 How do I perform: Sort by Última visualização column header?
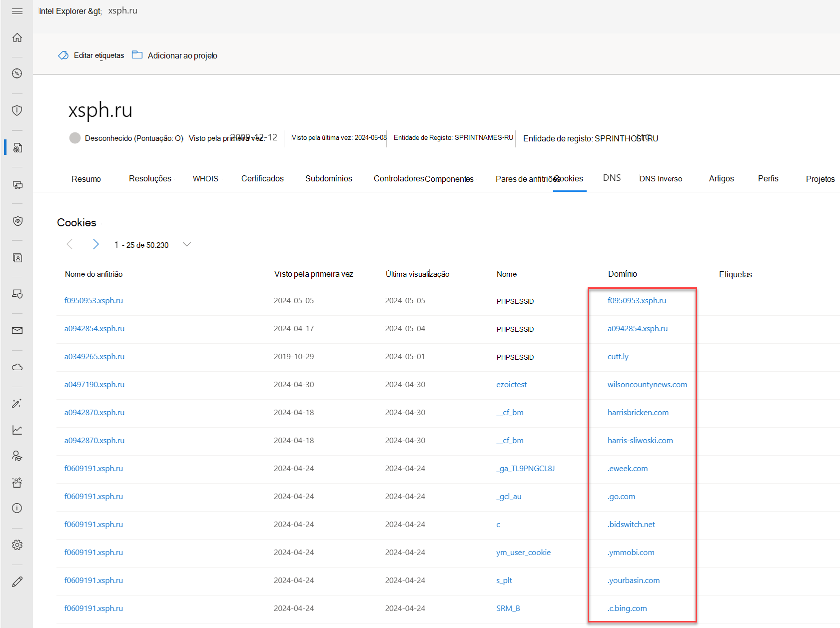[418, 274]
